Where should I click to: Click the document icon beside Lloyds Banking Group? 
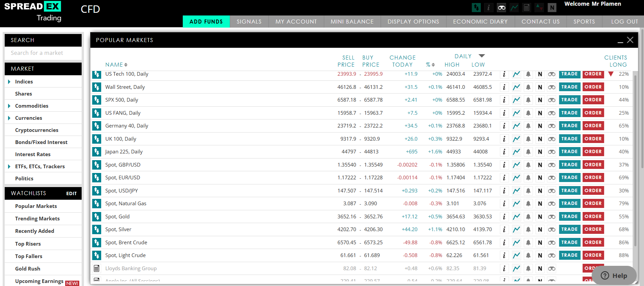97,269
